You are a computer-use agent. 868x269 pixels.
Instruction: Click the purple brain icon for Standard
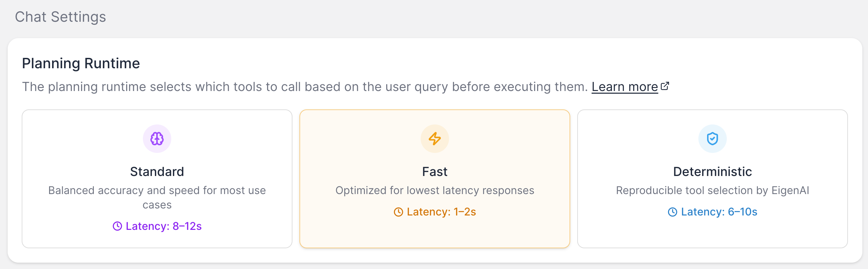point(157,139)
